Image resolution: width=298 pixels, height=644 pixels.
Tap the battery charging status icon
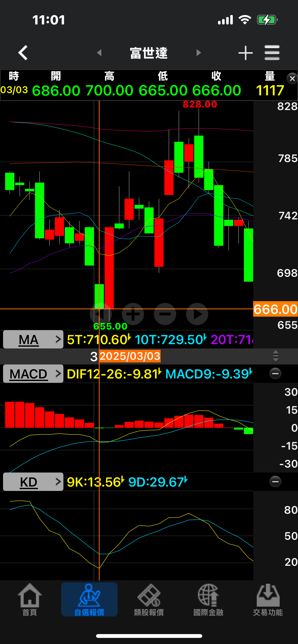click(267, 20)
